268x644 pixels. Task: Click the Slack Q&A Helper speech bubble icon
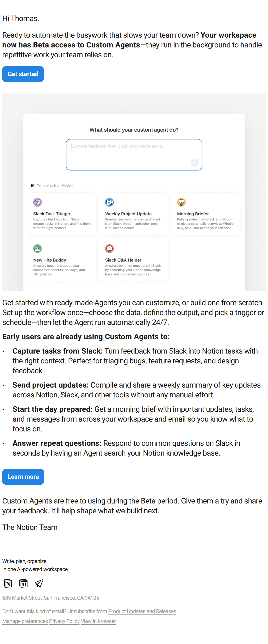109,248
